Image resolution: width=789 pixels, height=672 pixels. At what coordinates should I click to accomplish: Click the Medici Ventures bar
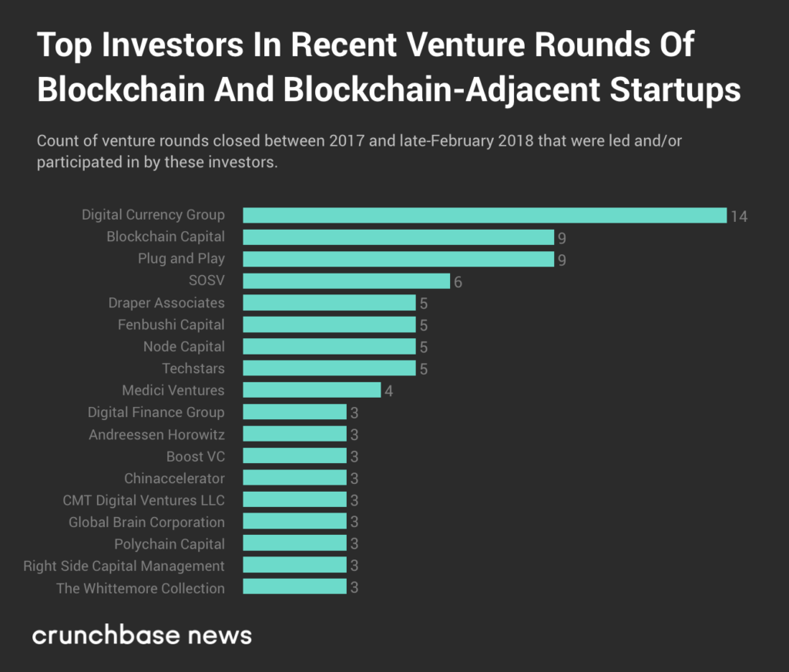(x=311, y=390)
